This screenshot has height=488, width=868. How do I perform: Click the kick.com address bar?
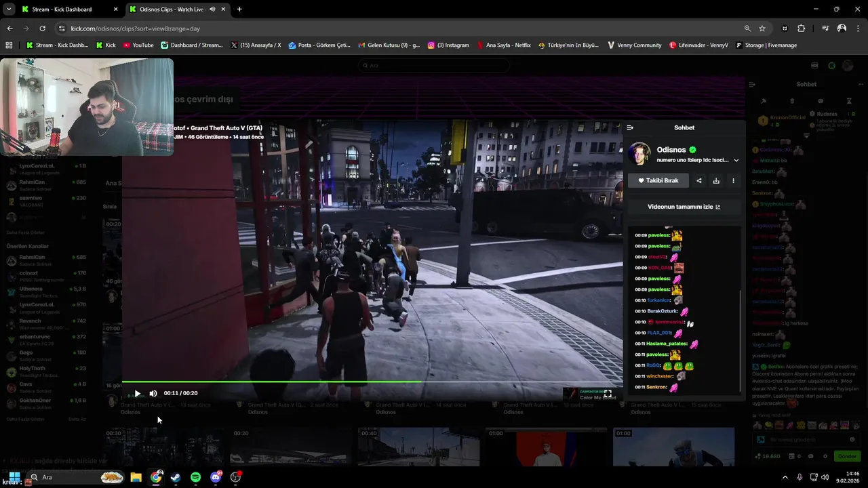(400, 28)
